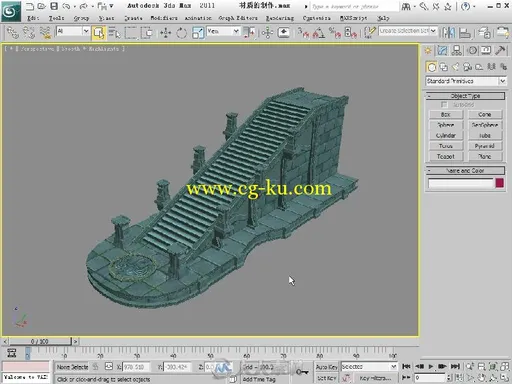Select the Cameras category icon
512x384 pixels.
coord(467,67)
